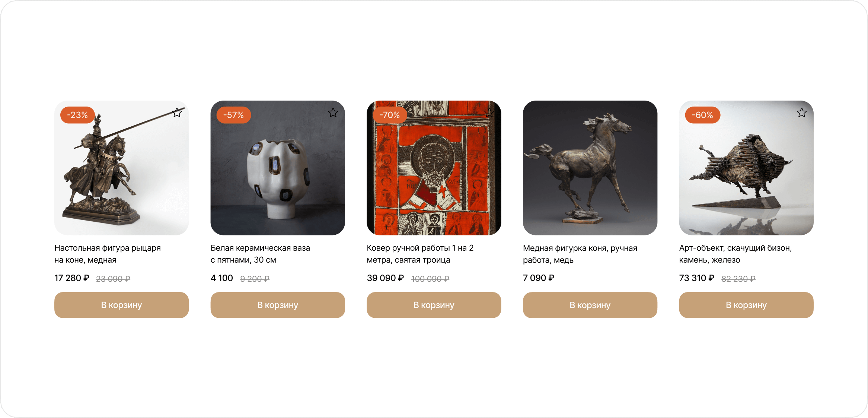
Task: Click В корзину for the handmade carpet
Action: (x=434, y=305)
